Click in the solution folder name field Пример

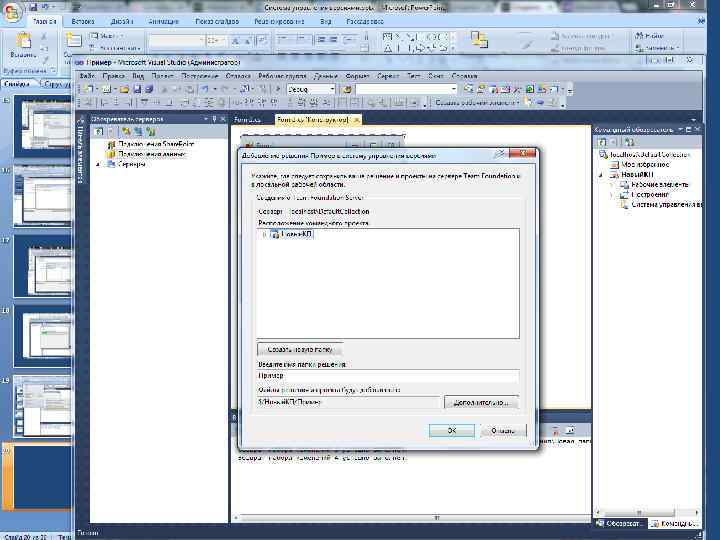point(388,376)
